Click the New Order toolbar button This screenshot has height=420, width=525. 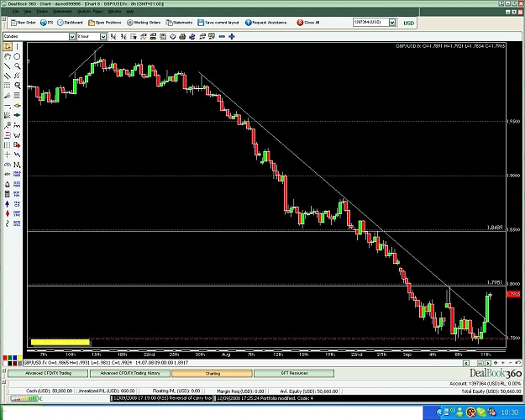(x=24, y=23)
